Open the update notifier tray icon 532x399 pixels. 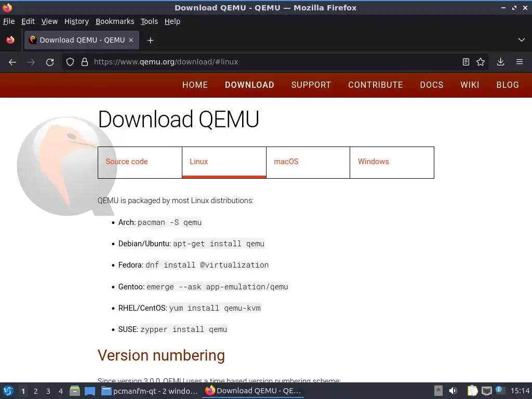coord(500,390)
